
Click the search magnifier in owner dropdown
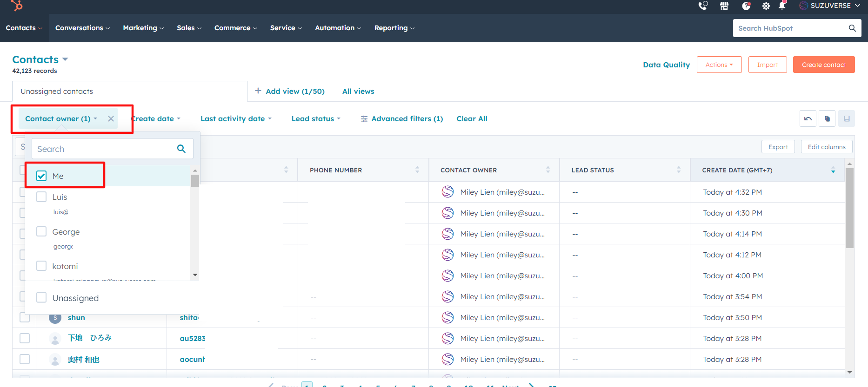click(181, 149)
